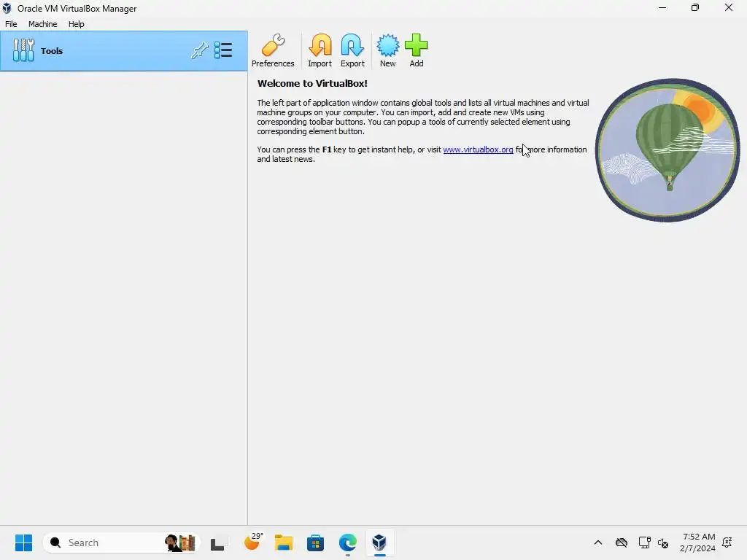Launch Microsoft Edge from the taskbar
Viewport: 747px width, 560px height.
tap(348, 542)
